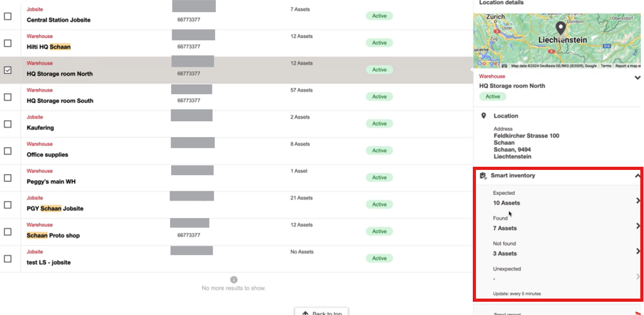Click the info icon above 'No more results'
Image resolution: width=644 pixels, height=315 pixels.
coord(234,280)
